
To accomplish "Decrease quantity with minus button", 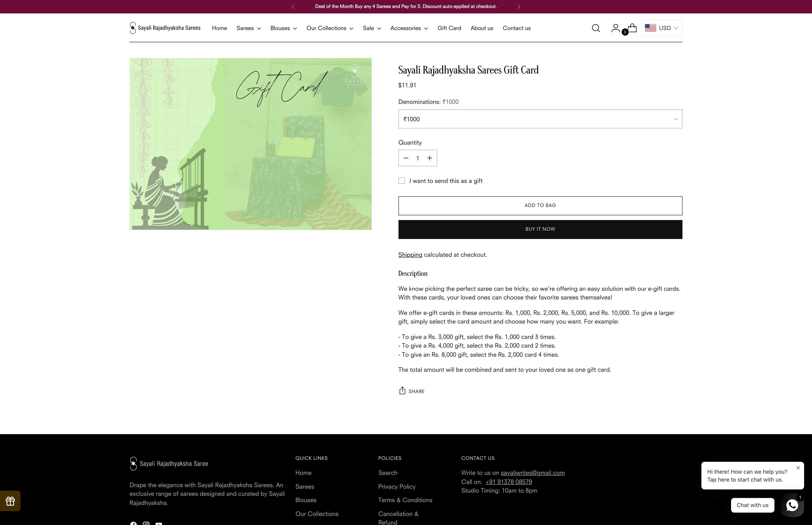I will pyautogui.click(x=405, y=158).
